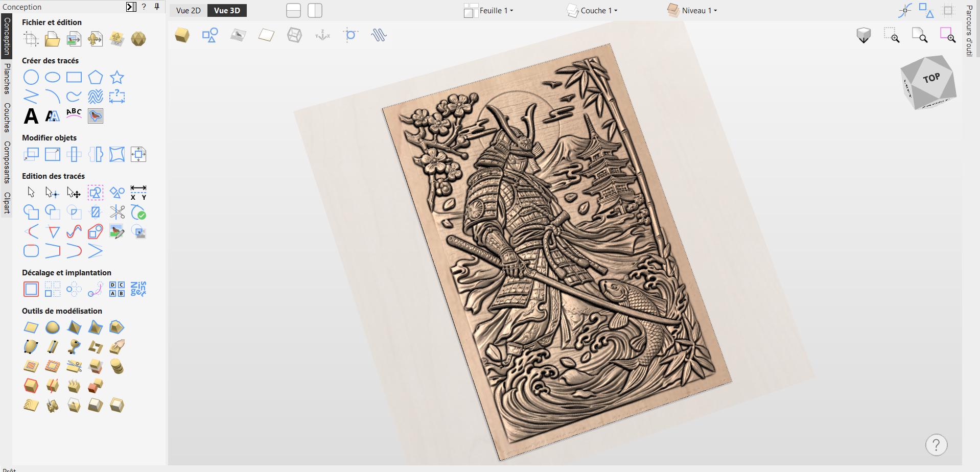Open the Couche 1 dropdown
The width and height of the screenshot is (980, 472).
point(592,10)
